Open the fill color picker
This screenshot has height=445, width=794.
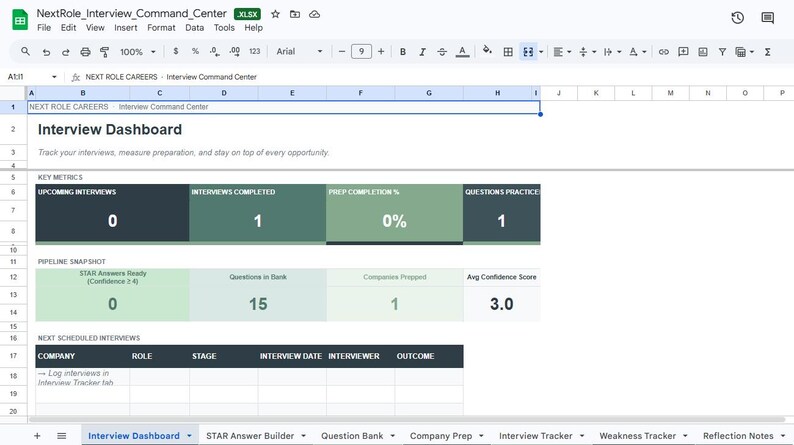click(487, 51)
